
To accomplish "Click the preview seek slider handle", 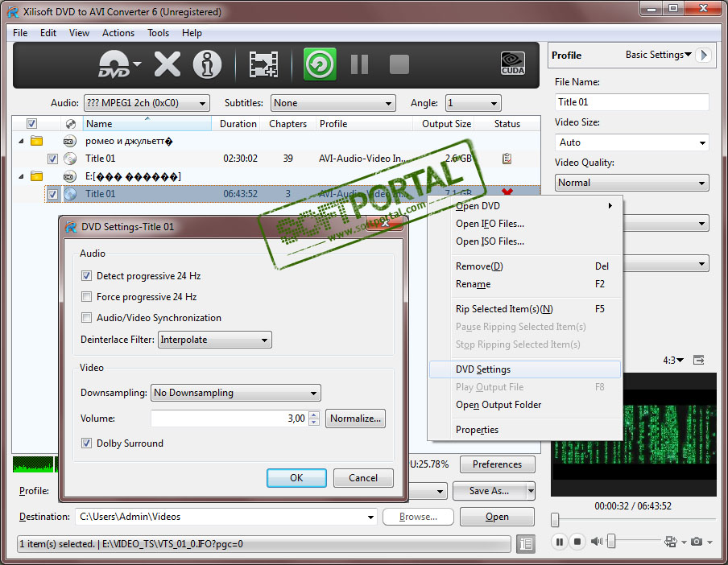I will (555, 520).
